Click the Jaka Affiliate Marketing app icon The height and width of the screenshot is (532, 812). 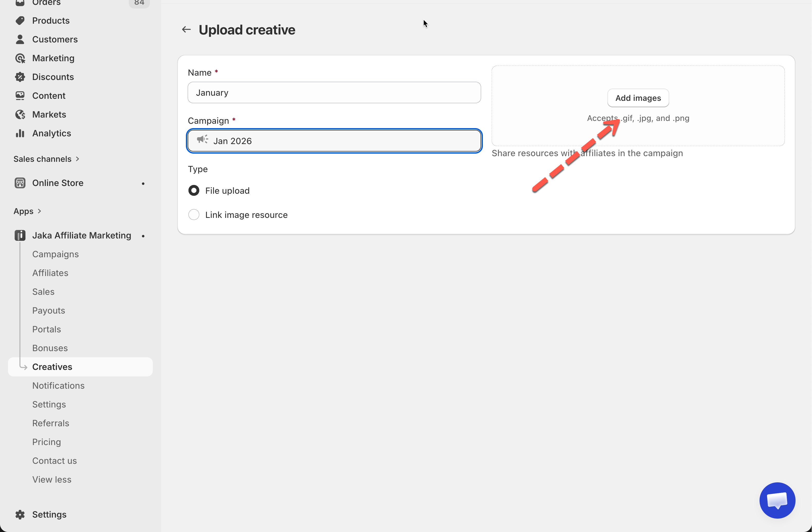(20, 235)
